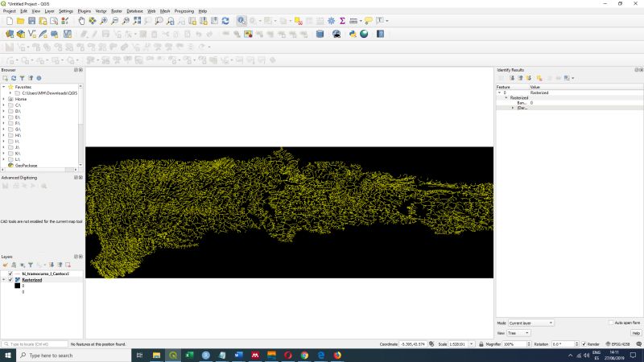The width and height of the screenshot is (644, 362).
Task: Activate the Identify Features tool
Action: (x=242, y=21)
